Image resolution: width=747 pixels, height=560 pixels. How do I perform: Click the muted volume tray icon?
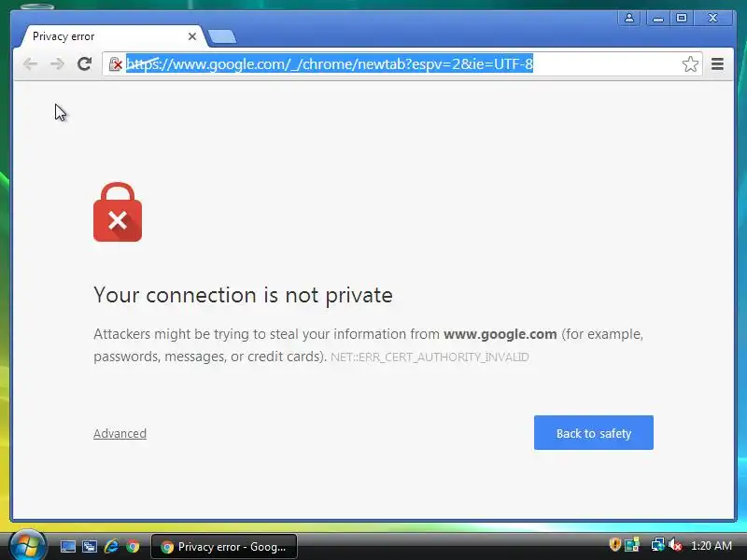(x=675, y=545)
